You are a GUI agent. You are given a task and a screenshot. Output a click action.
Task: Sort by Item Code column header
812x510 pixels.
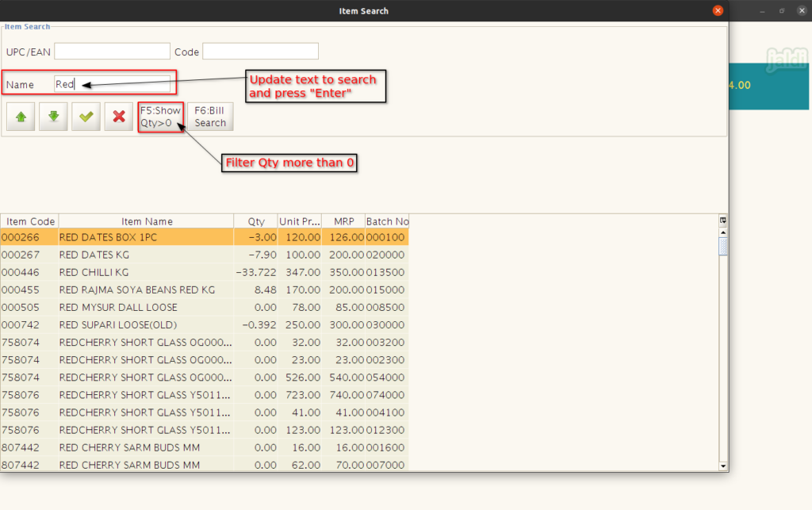[29, 221]
